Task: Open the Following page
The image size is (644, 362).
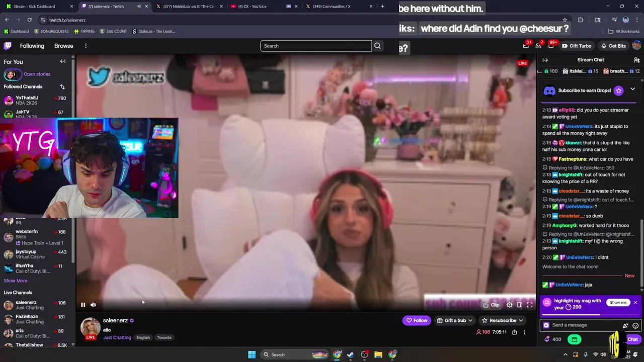Action: tap(32, 46)
